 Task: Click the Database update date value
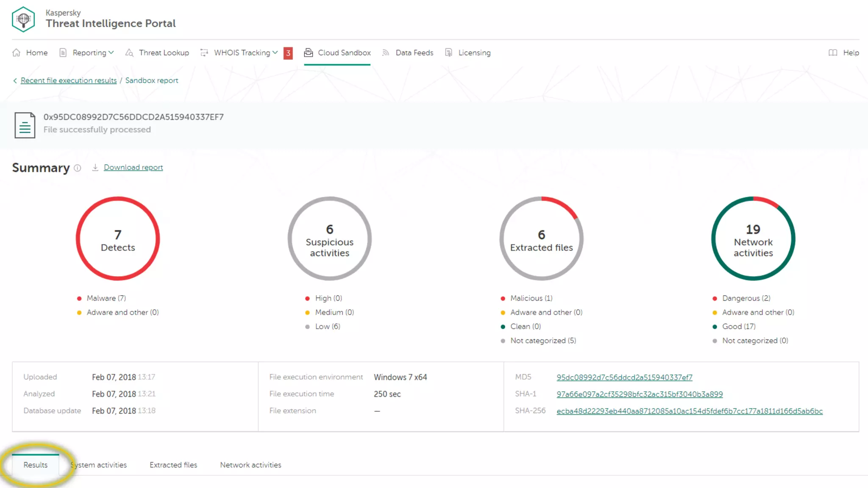click(123, 411)
